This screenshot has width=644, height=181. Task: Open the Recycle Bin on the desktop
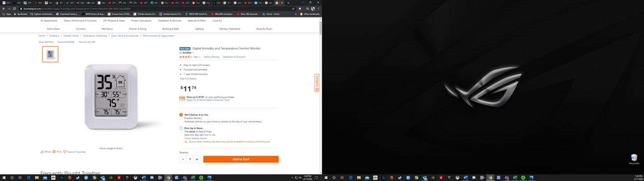(634, 158)
